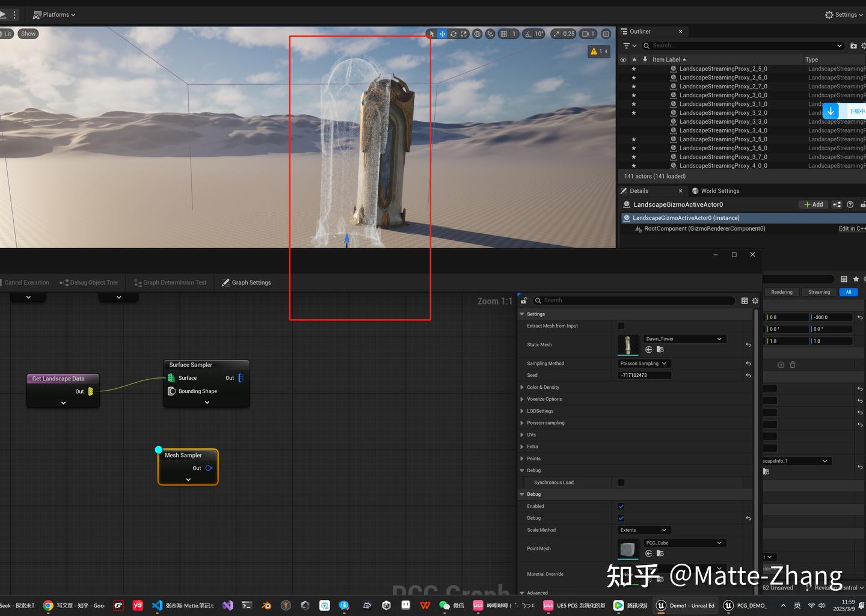Click the use-selected-asset arrow under Dawn_Tower
The image size is (866, 616).
click(x=648, y=349)
